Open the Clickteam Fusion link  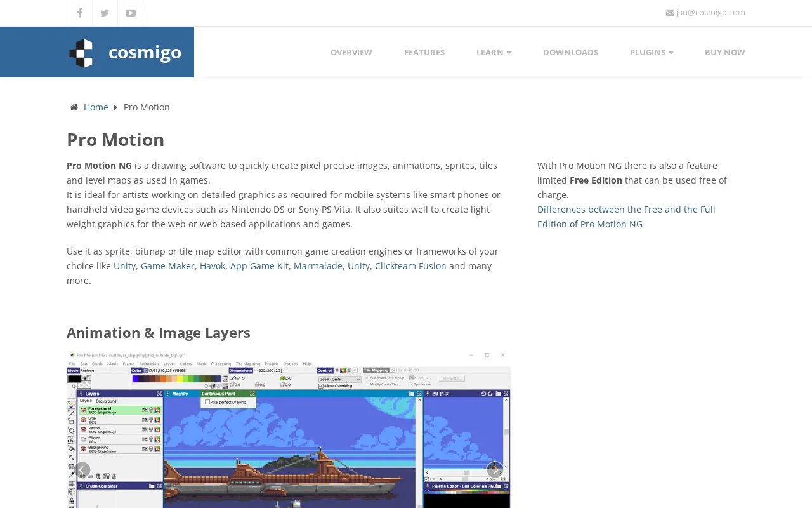click(410, 266)
